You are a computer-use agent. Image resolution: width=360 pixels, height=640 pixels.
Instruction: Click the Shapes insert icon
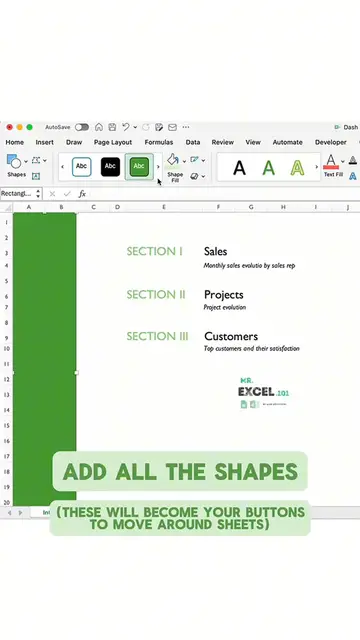(x=14, y=162)
